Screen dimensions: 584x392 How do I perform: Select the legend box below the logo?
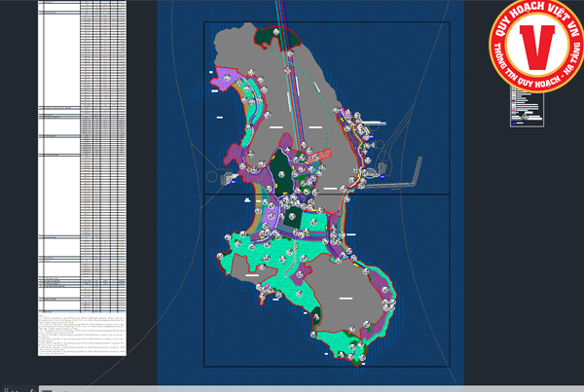point(527,107)
